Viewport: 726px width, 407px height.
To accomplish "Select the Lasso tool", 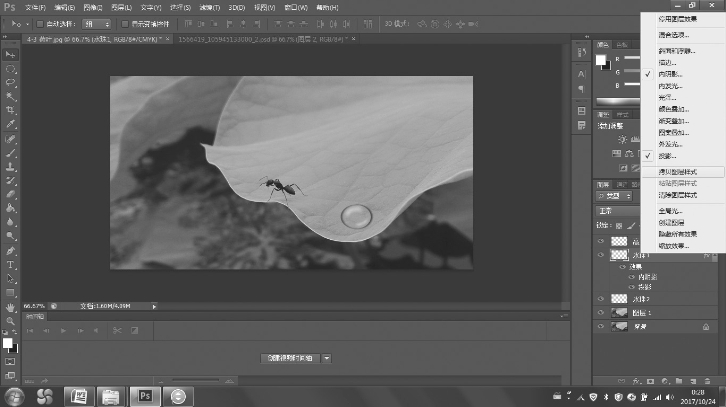I will coord(10,82).
